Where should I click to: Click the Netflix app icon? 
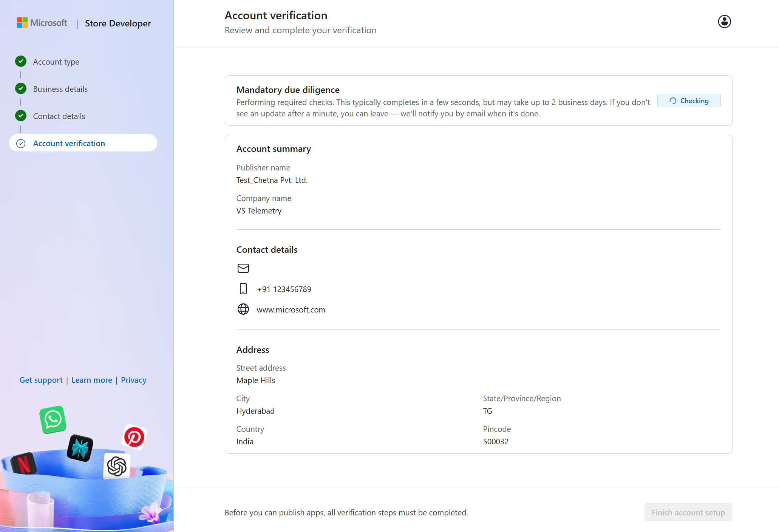24,464
